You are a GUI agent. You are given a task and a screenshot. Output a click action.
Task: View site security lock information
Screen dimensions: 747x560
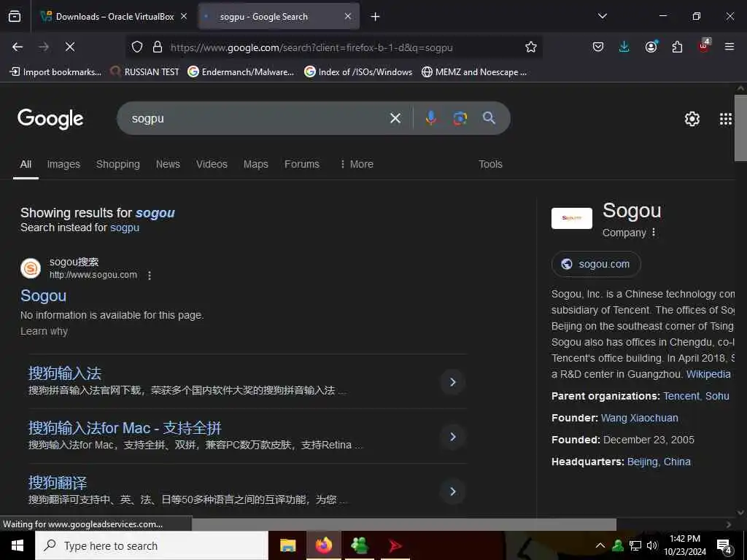pos(158,47)
